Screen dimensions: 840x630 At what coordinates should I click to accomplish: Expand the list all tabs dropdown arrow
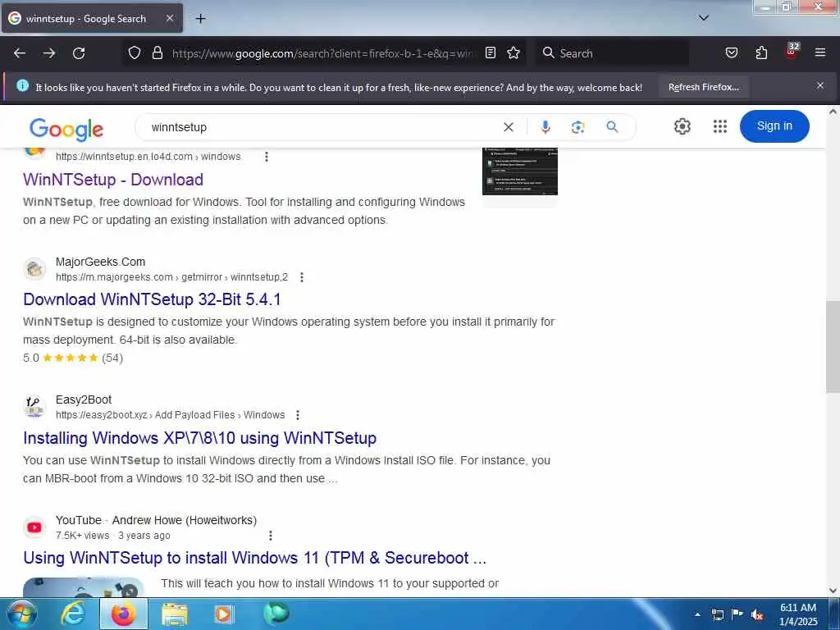click(703, 18)
